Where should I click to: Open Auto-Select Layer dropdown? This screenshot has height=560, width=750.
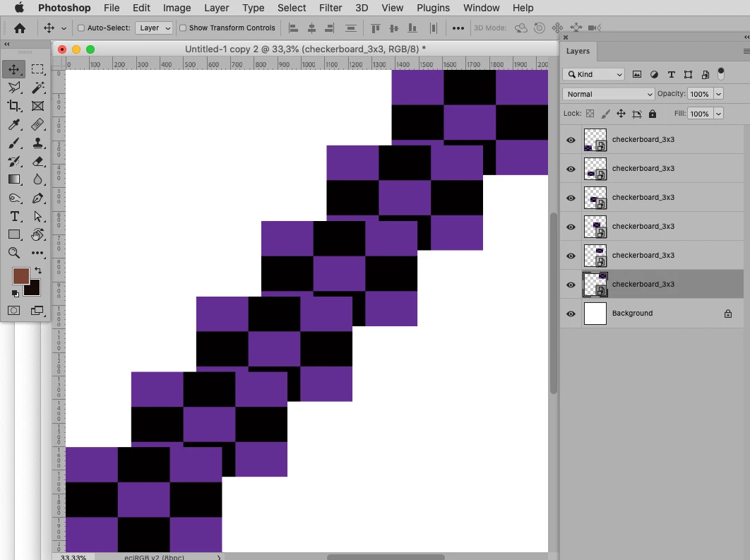[154, 28]
